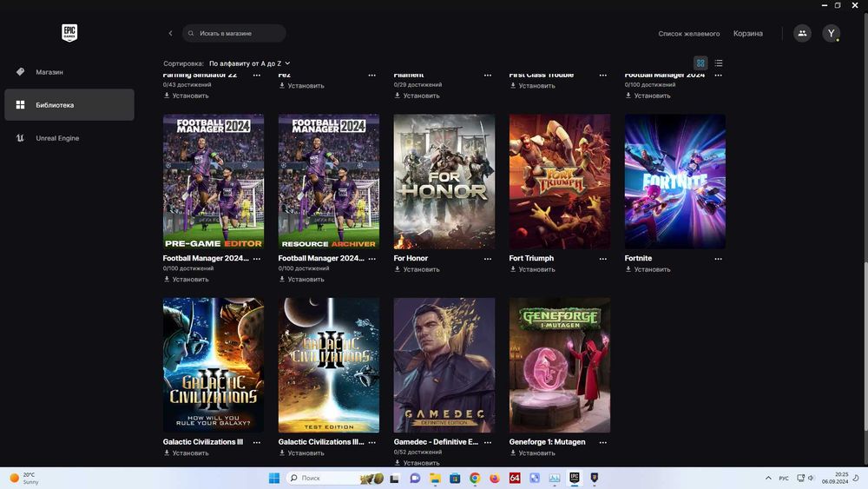
Task: Click the taskbar search box Поиск
Action: 335,478
